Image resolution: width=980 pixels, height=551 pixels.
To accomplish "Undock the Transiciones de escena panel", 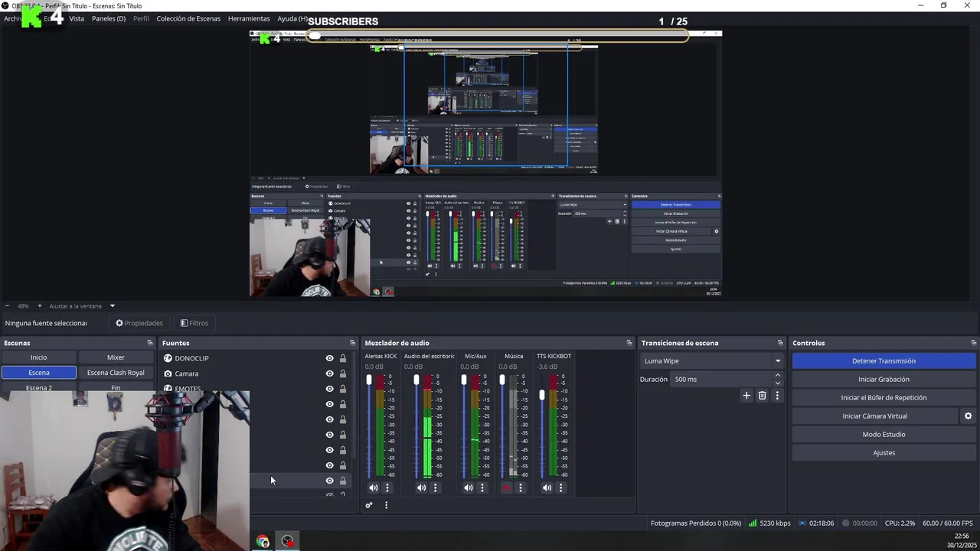I will pos(780,343).
